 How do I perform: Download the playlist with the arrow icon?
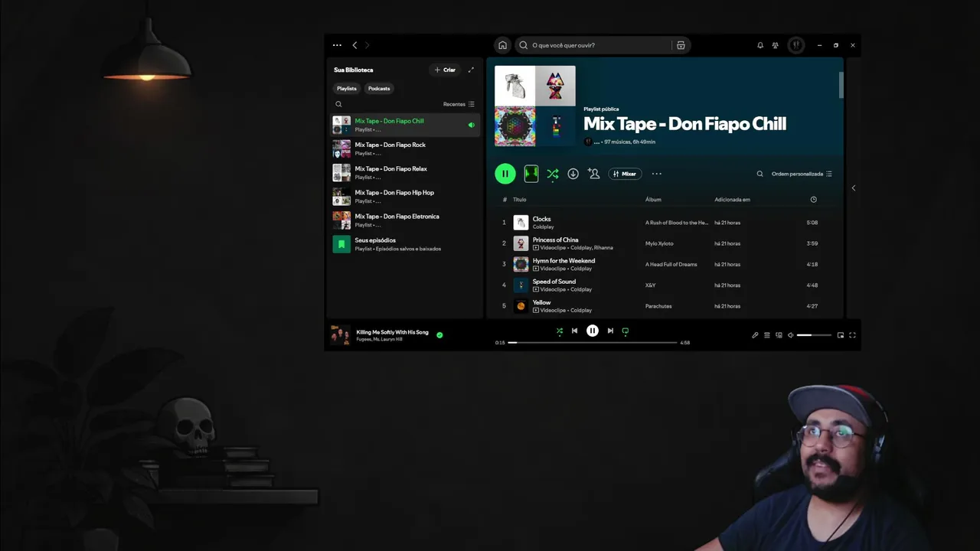click(573, 174)
